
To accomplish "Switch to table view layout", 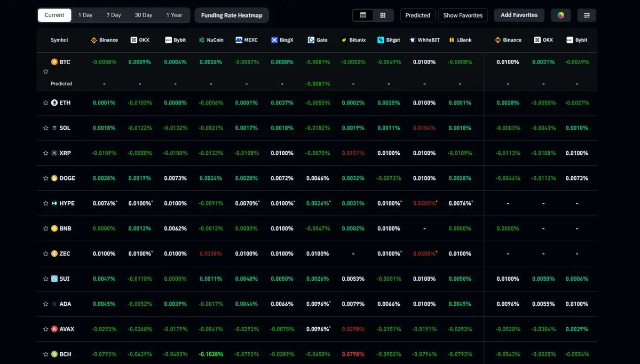I will coord(363,15).
